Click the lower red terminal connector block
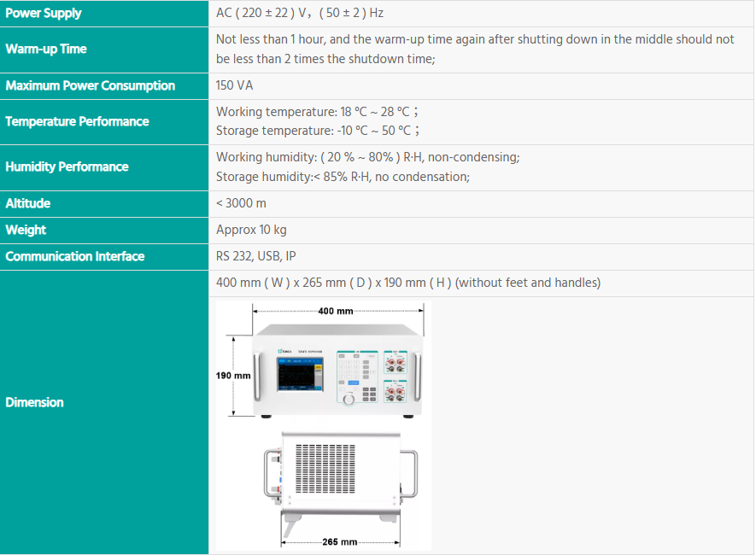This screenshot has width=756, height=555. [x=394, y=392]
